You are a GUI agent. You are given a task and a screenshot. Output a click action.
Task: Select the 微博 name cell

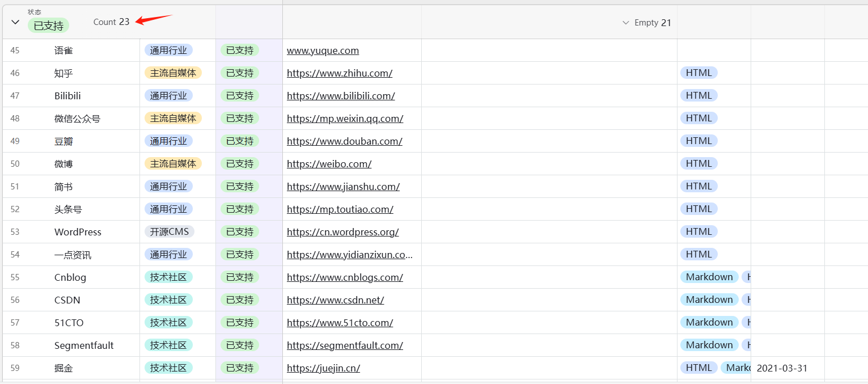click(63, 164)
